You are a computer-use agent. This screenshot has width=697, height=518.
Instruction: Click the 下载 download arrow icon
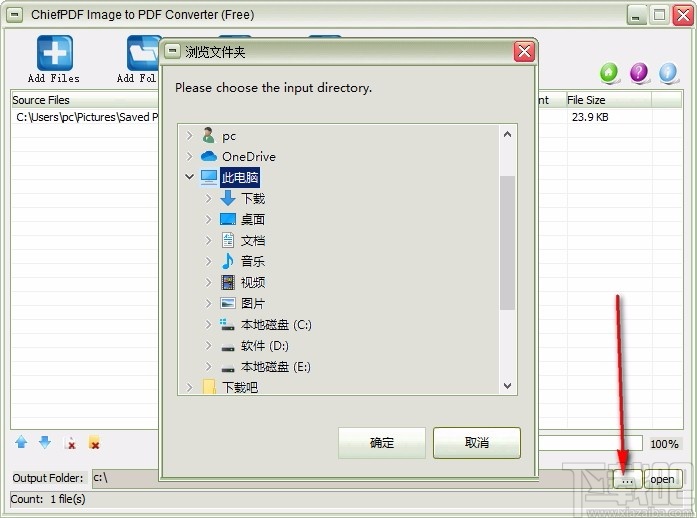click(228, 198)
